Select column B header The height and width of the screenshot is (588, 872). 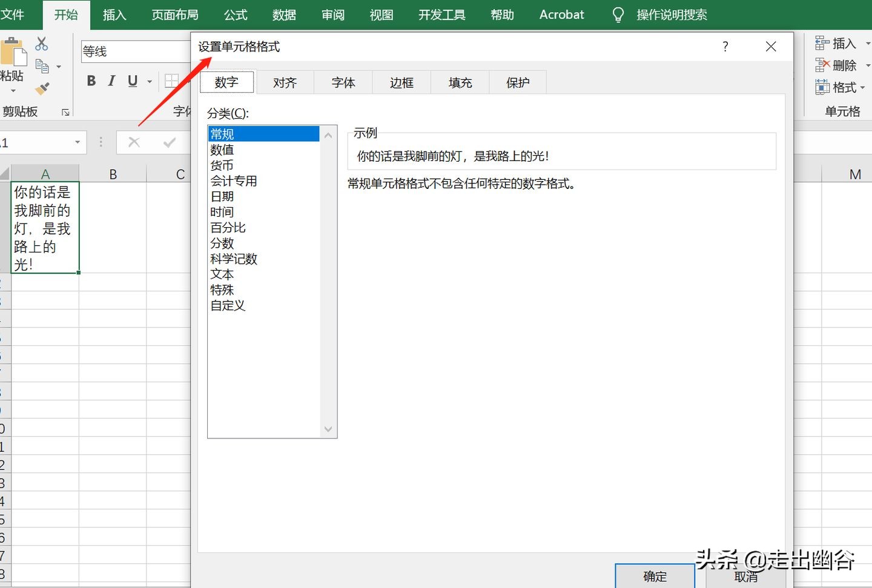click(x=113, y=174)
